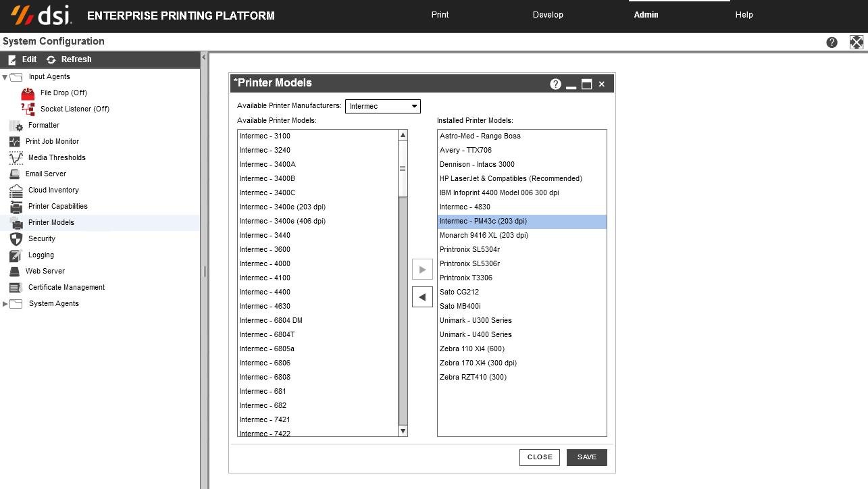Click the Logging icon
Image resolution: width=868 pixels, height=489 pixels.
(x=16, y=255)
